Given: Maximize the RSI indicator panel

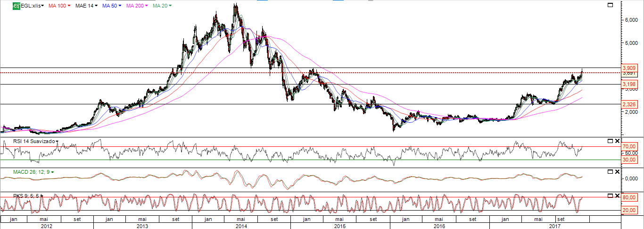Looking at the screenshot, I should [610, 141].
